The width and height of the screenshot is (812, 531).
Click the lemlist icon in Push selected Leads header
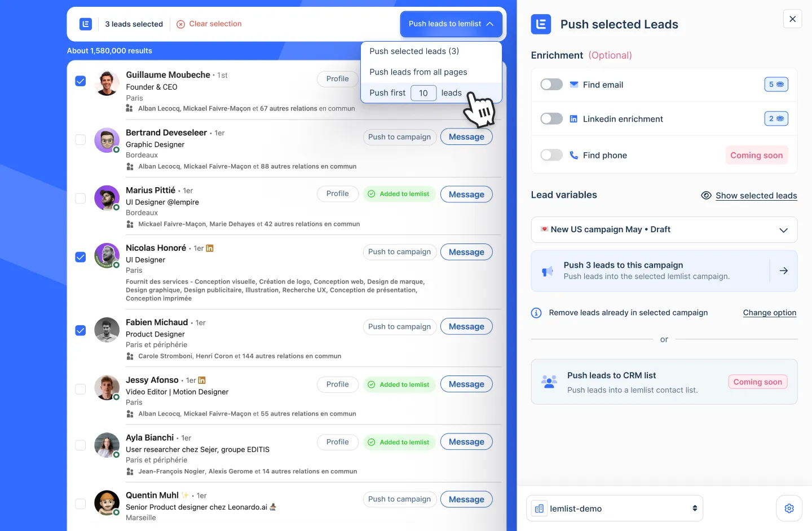click(541, 24)
